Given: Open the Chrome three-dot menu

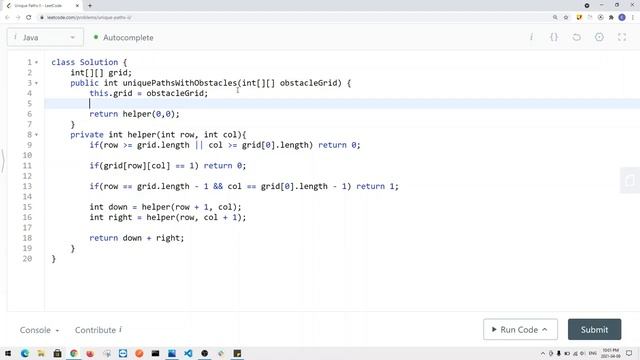Looking at the screenshot, I should click(633, 18).
